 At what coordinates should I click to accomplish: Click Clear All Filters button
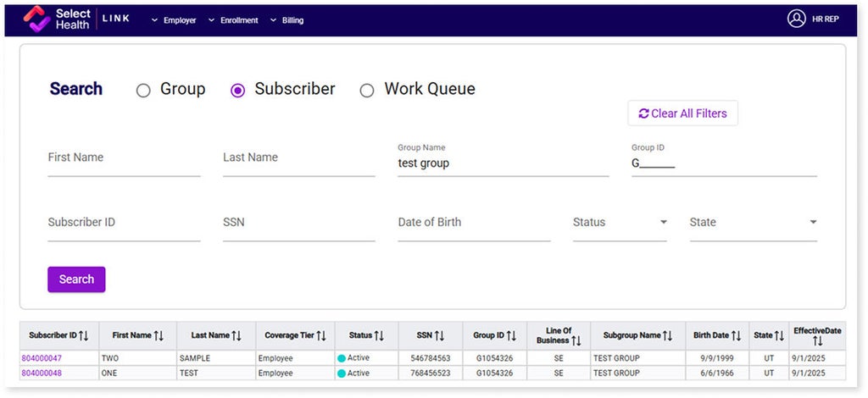(x=682, y=113)
